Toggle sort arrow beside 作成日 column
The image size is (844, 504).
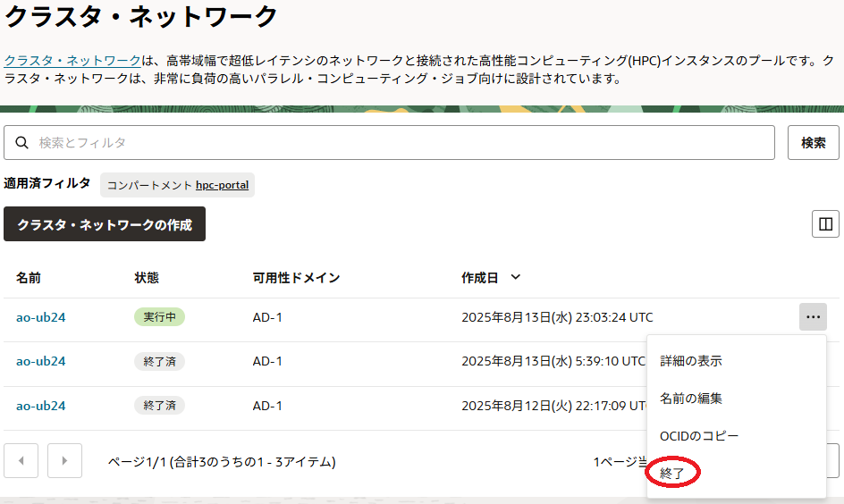(515, 277)
